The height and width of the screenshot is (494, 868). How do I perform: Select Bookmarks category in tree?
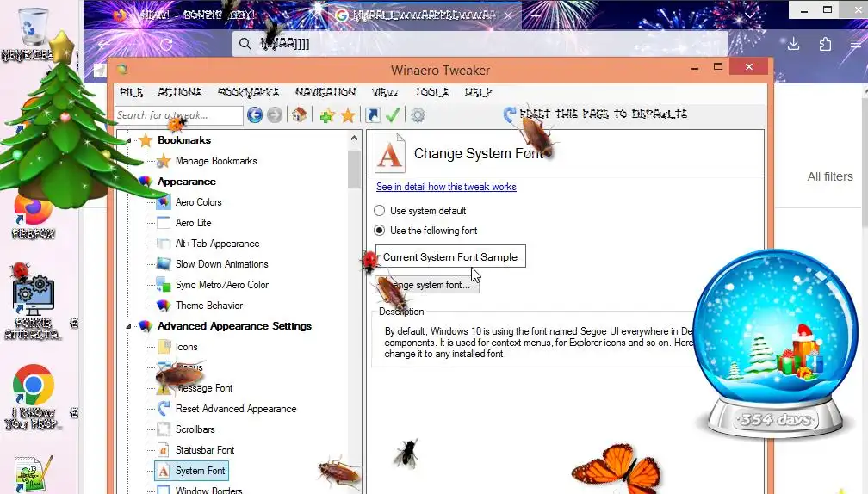coord(184,140)
